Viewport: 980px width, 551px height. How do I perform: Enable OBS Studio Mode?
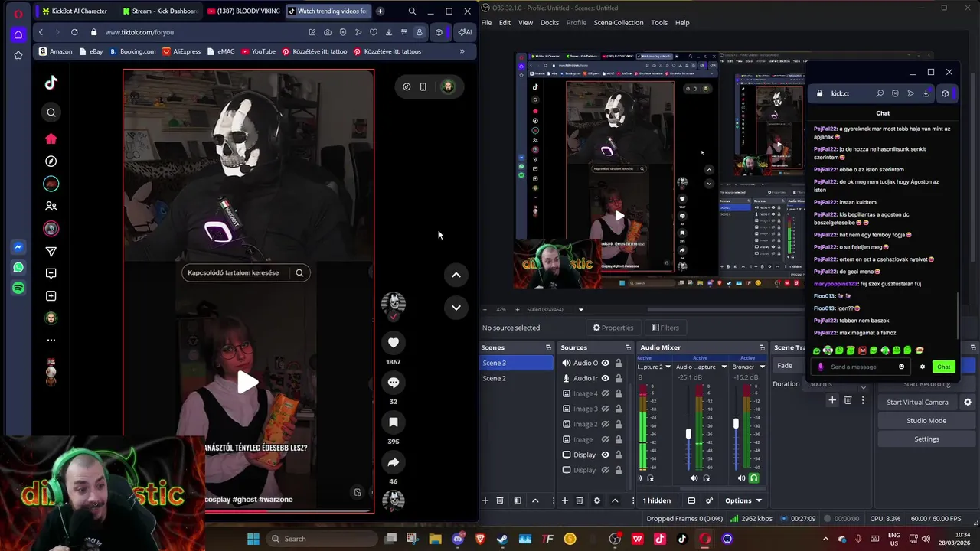pyautogui.click(x=926, y=420)
